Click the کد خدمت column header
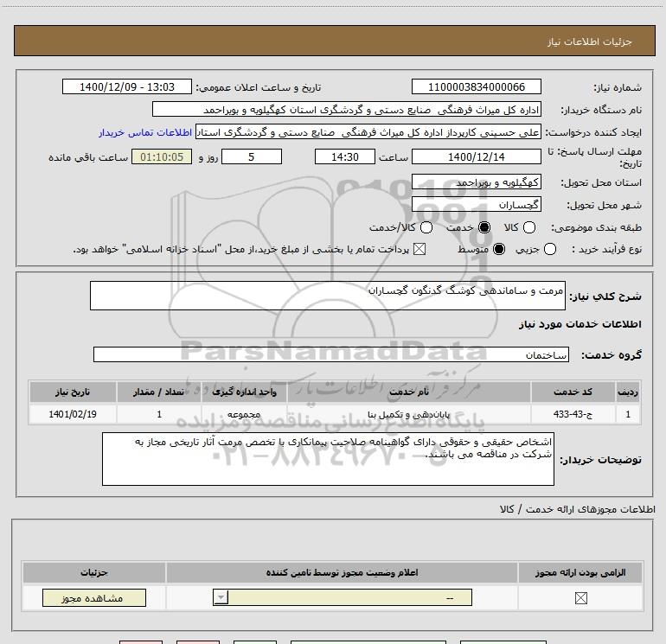666x644 pixels. [573, 392]
